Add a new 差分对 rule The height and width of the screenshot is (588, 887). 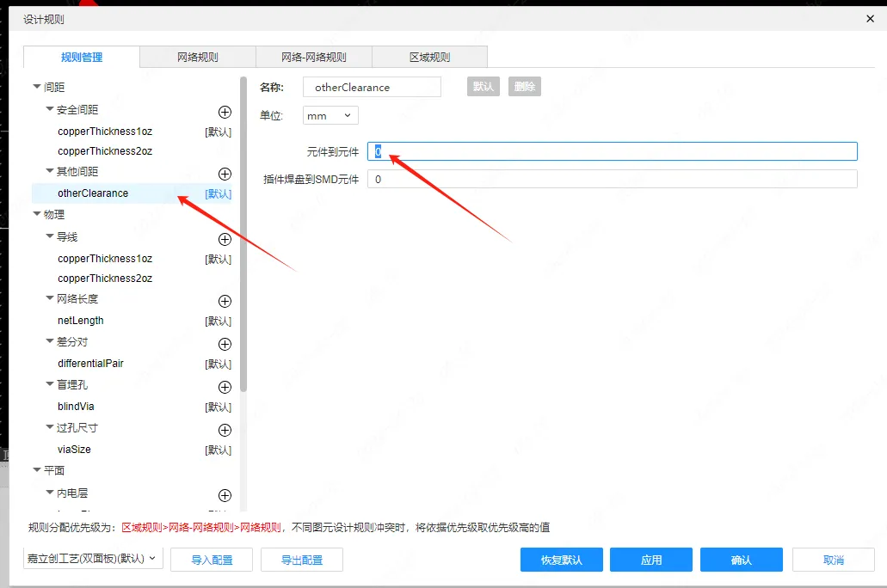point(225,344)
